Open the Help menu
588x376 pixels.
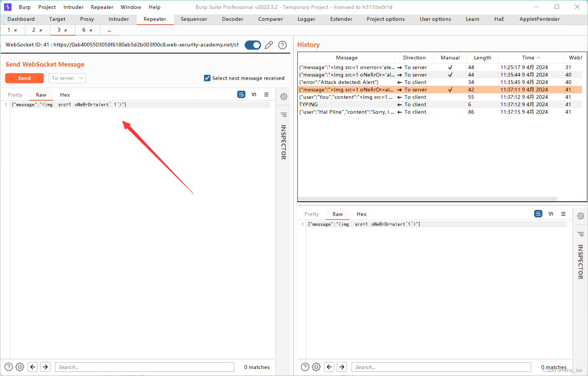pyautogui.click(x=154, y=7)
